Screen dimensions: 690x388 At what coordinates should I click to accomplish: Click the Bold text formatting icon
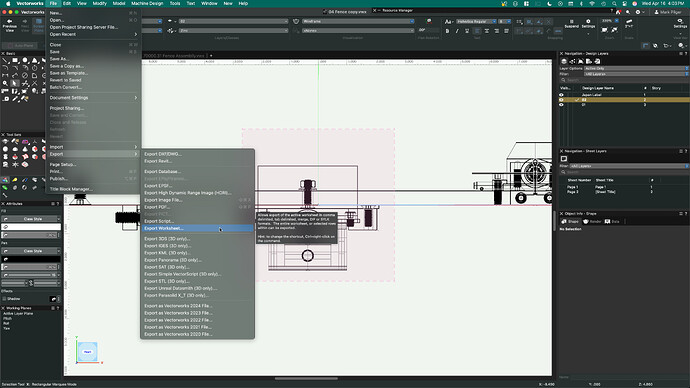pyautogui.click(x=448, y=31)
